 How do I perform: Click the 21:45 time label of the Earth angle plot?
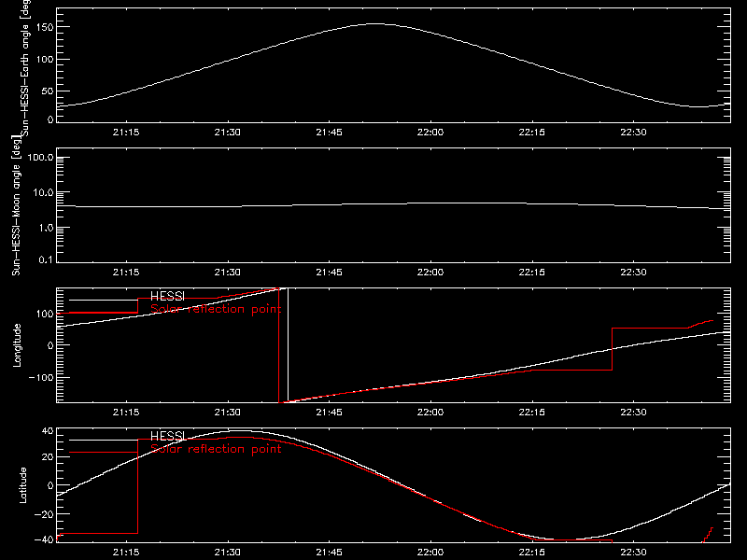(x=330, y=133)
